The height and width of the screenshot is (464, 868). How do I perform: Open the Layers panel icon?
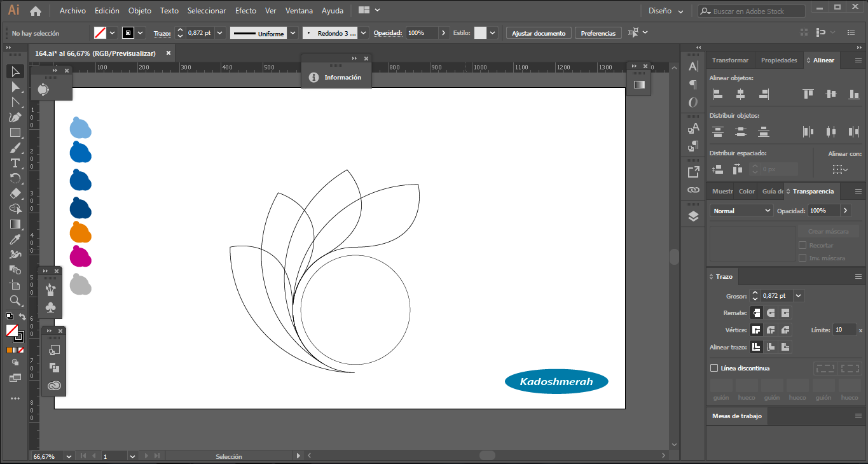[693, 216]
